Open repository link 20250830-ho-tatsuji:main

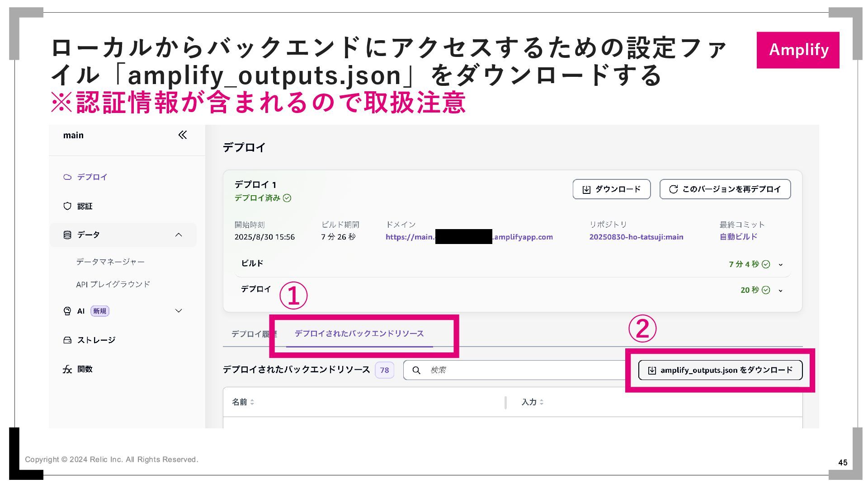[x=636, y=237]
